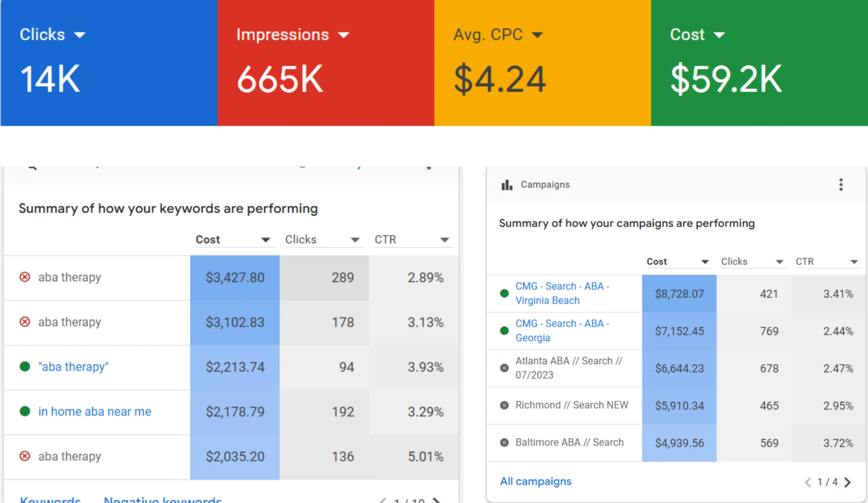Screen dimensions: 868x503
Task: Click the paused status icon for Richmond Search NEW
Action: [x=504, y=405]
